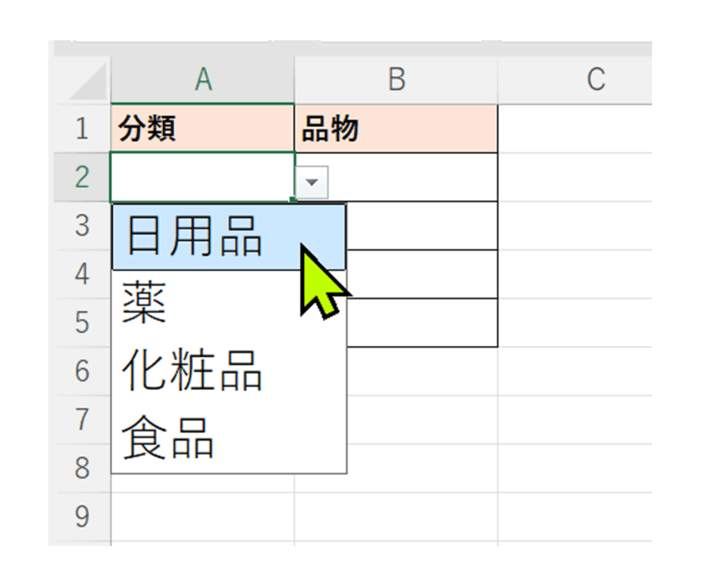This screenshot has height=588, width=708.
Task: Click row 1 header
Action: [82, 129]
